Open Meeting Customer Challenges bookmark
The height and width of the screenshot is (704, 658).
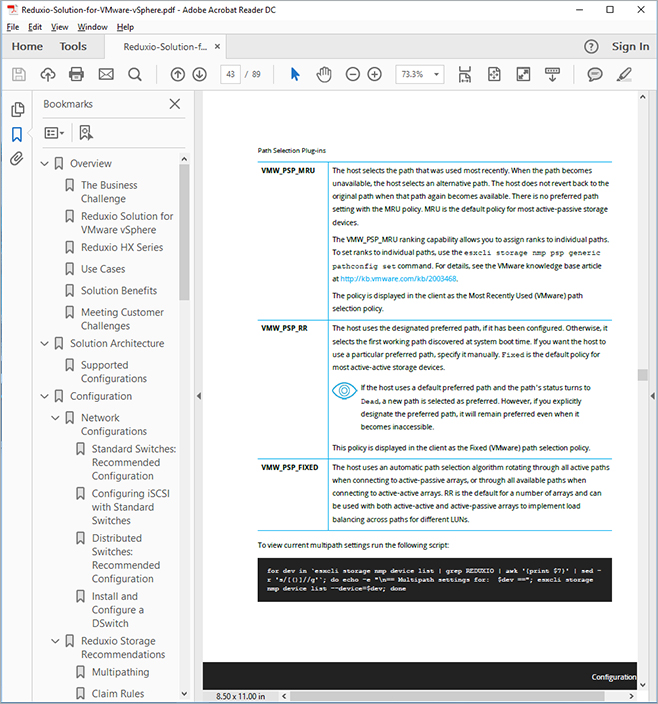click(x=122, y=319)
